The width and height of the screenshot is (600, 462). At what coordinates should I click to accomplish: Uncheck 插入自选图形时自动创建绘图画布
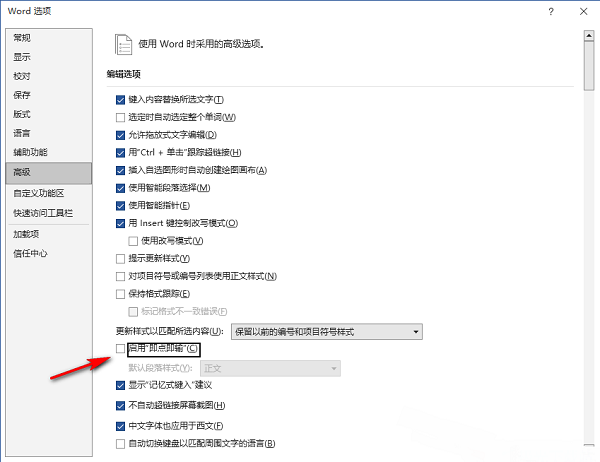(121, 170)
